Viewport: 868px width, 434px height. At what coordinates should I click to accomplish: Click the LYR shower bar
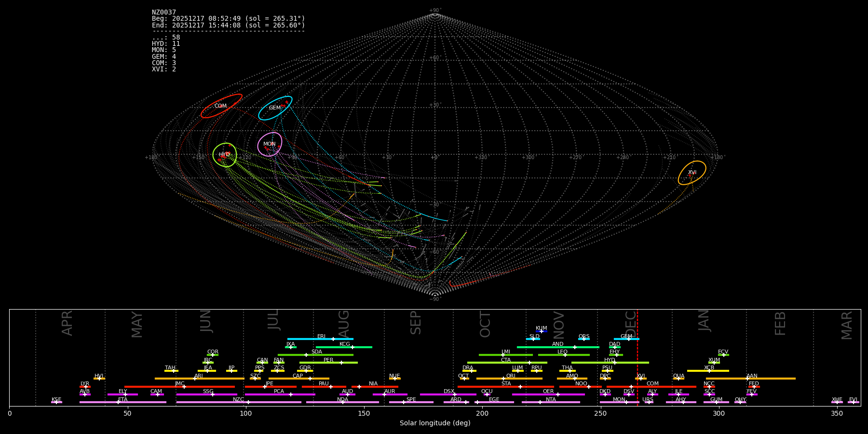[x=85, y=386]
